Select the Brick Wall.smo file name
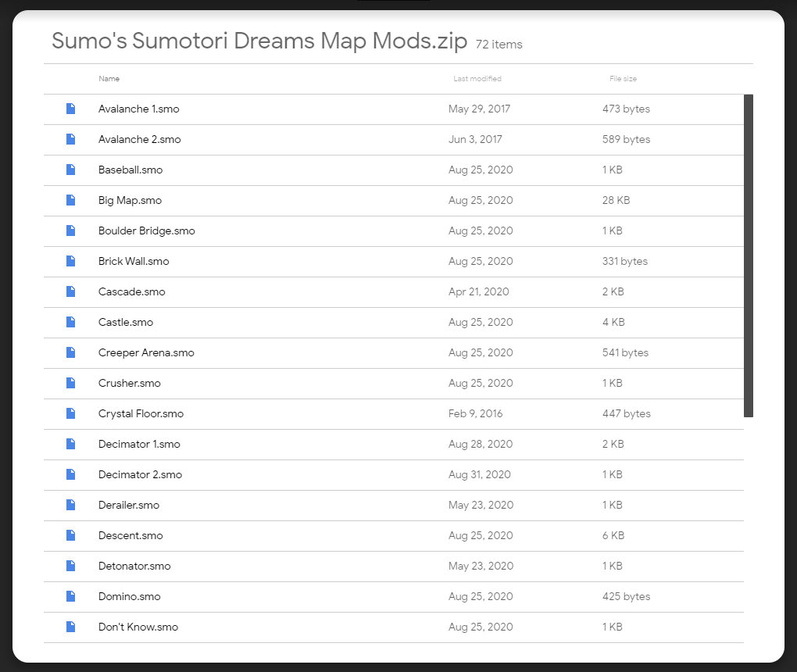Image resolution: width=797 pixels, height=672 pixels. click(134, 261)
